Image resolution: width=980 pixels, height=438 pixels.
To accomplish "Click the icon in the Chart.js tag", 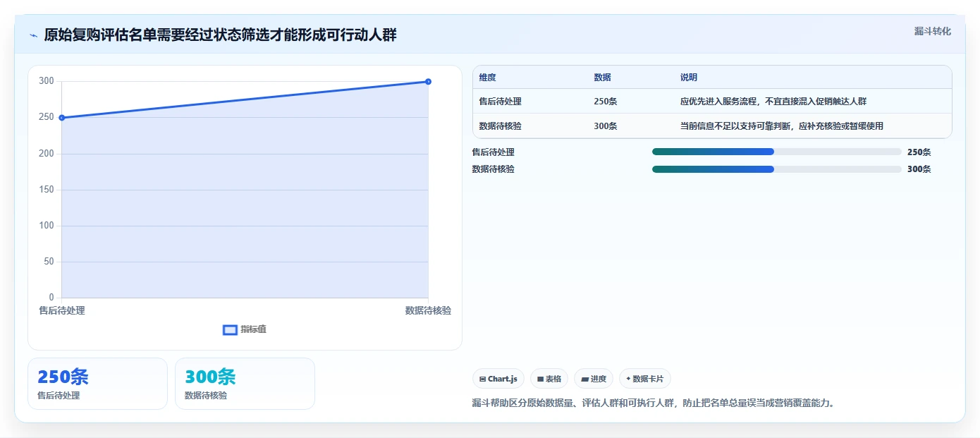I will click(482, 379).
